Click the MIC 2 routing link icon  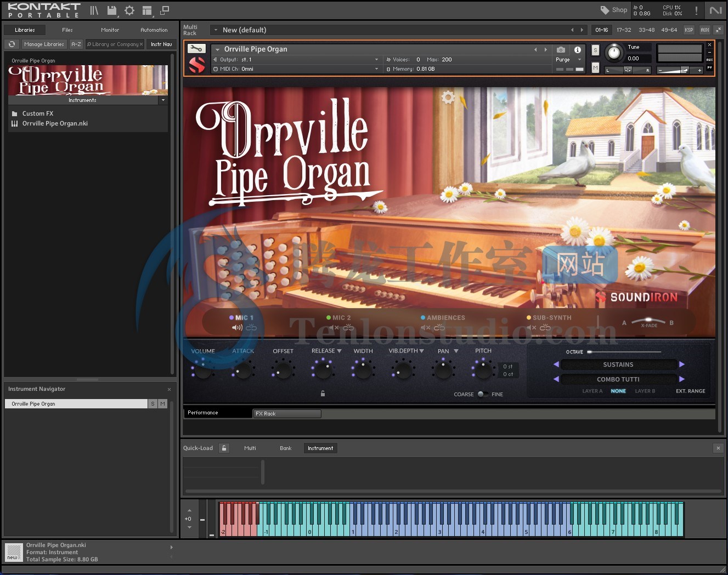348,328
